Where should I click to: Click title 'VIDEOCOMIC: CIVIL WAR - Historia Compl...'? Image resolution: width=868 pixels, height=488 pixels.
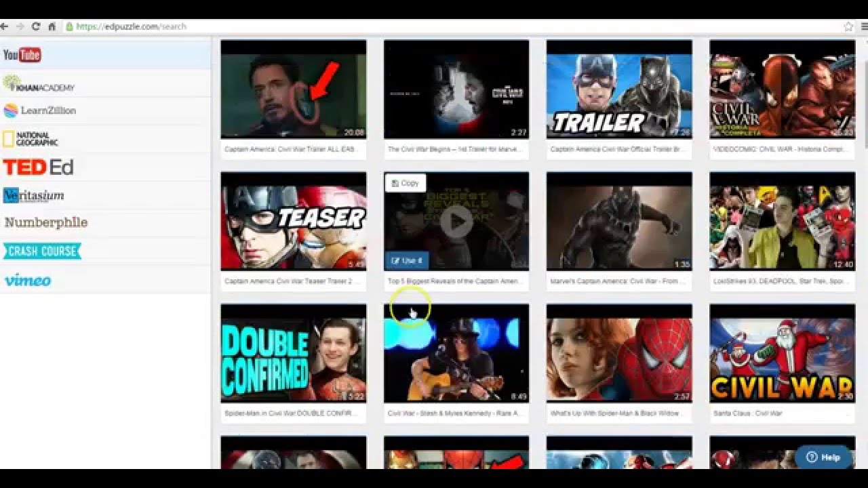coord(780,149)
